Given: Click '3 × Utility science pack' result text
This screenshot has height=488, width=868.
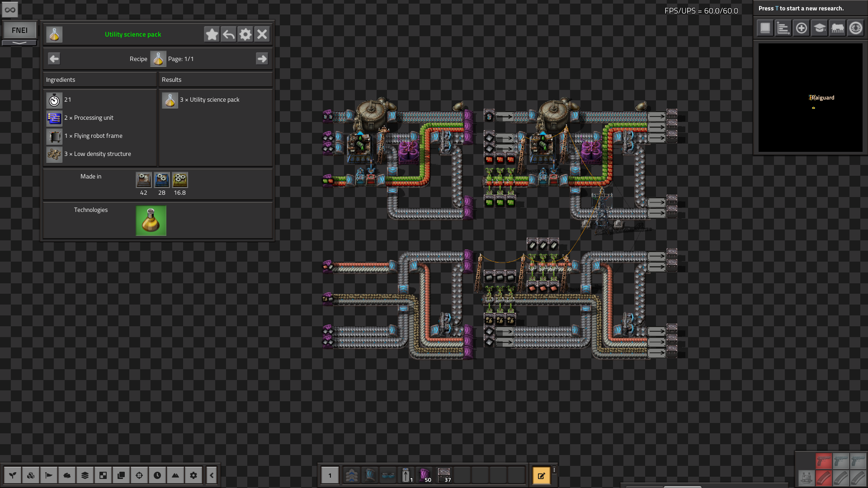Looking at the screenshot, I should [210, 99].
